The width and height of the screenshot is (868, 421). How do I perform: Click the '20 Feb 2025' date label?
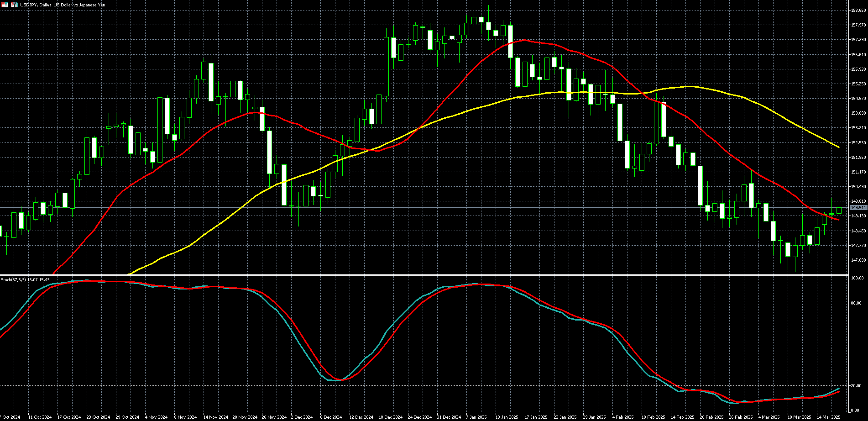pyautogui.click(x=711, y=417)
